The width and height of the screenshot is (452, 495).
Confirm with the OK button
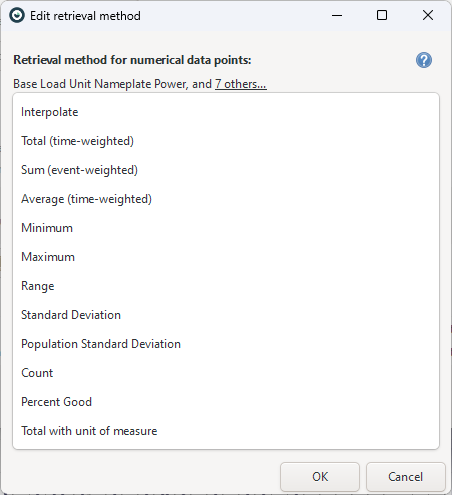(320, 477)
